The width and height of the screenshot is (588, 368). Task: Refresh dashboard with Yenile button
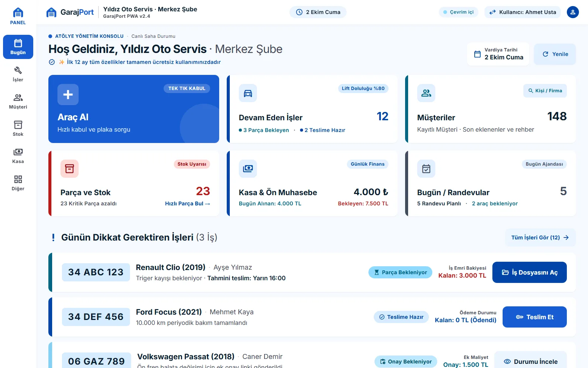click(x=555, y=54)
